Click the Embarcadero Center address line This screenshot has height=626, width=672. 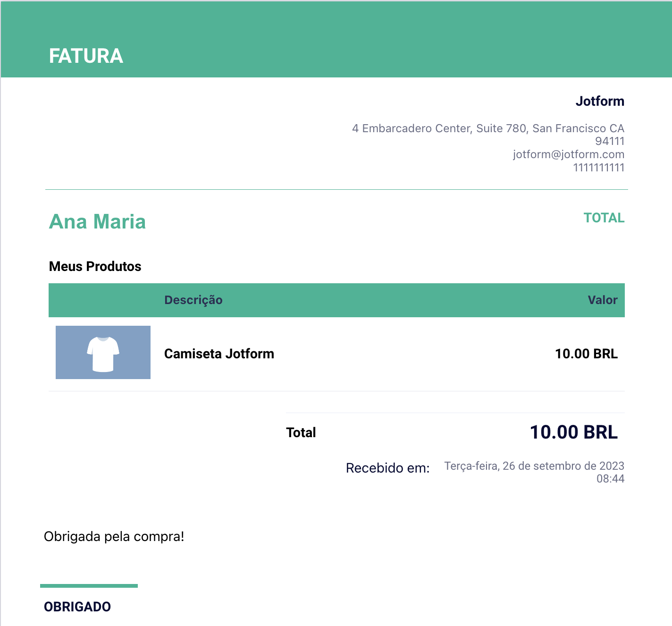[x=487, y=128]
